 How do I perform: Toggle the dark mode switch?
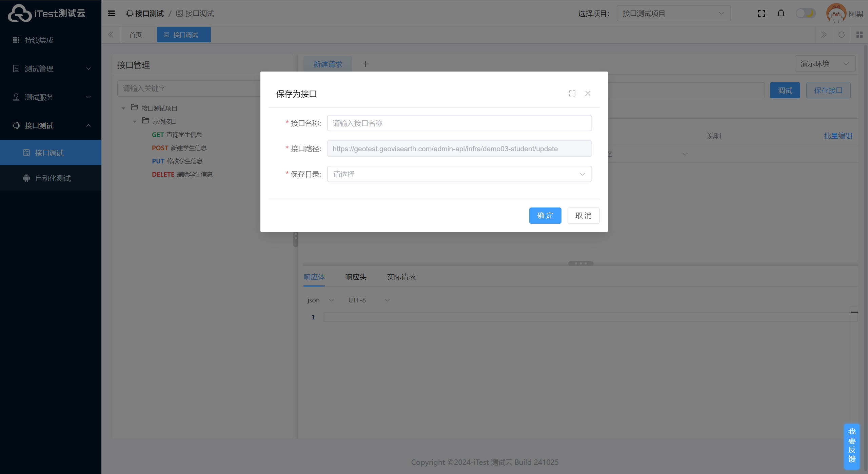(806, 14)
